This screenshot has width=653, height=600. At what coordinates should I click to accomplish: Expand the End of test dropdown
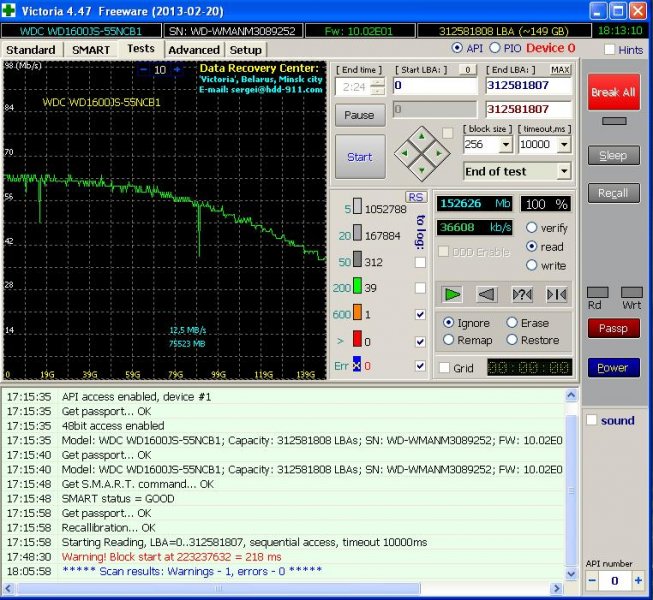(565, 172)
